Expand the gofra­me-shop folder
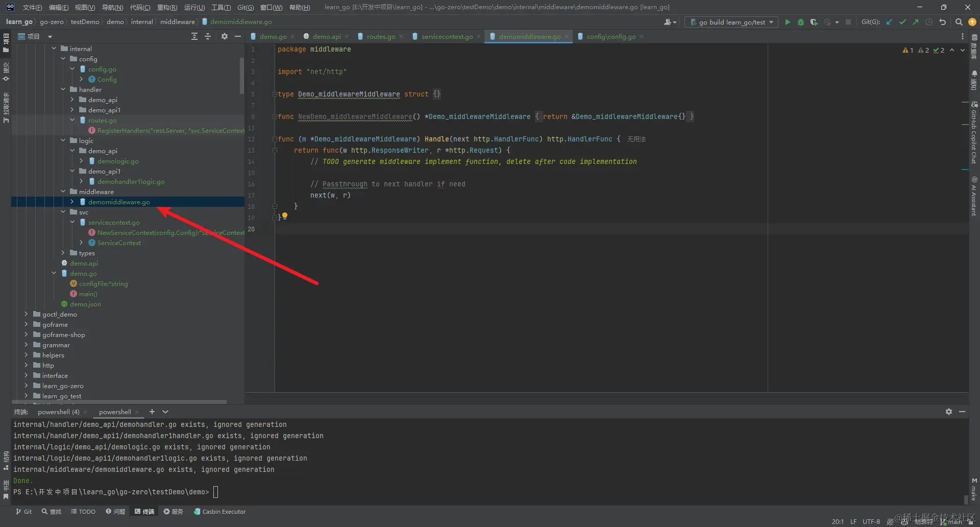The height and width of the screenshot is (527, 980). [26, 334]
